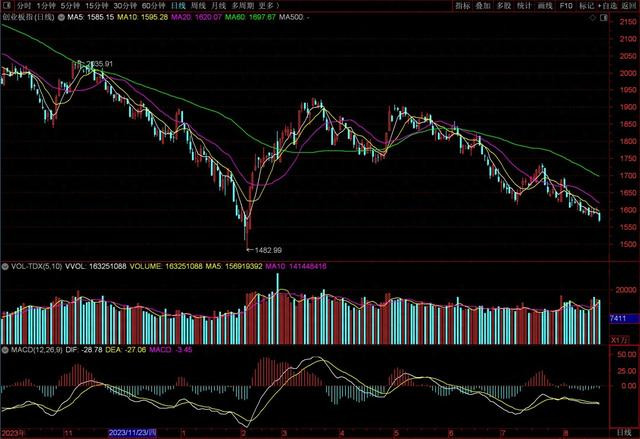Click the DEA: -27.06 value

(125, 350)
